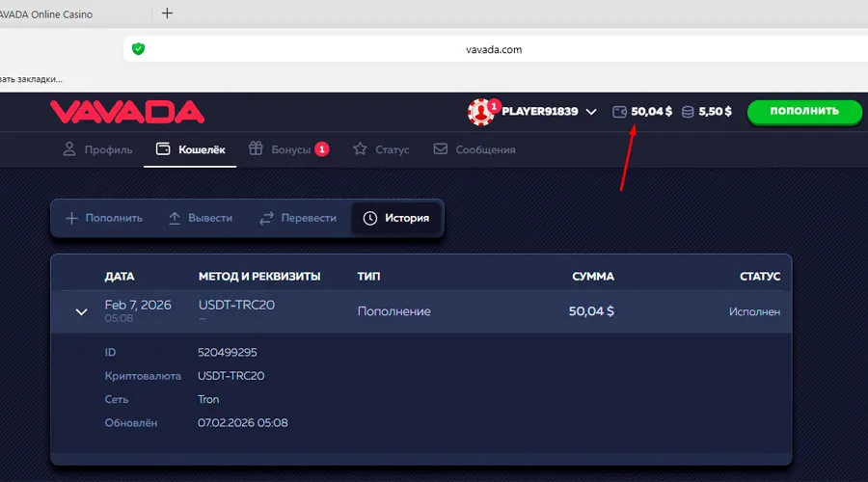Open the player avatar with notification badge
The height and width of the screenshot is (482, 868).
point(481,112)
